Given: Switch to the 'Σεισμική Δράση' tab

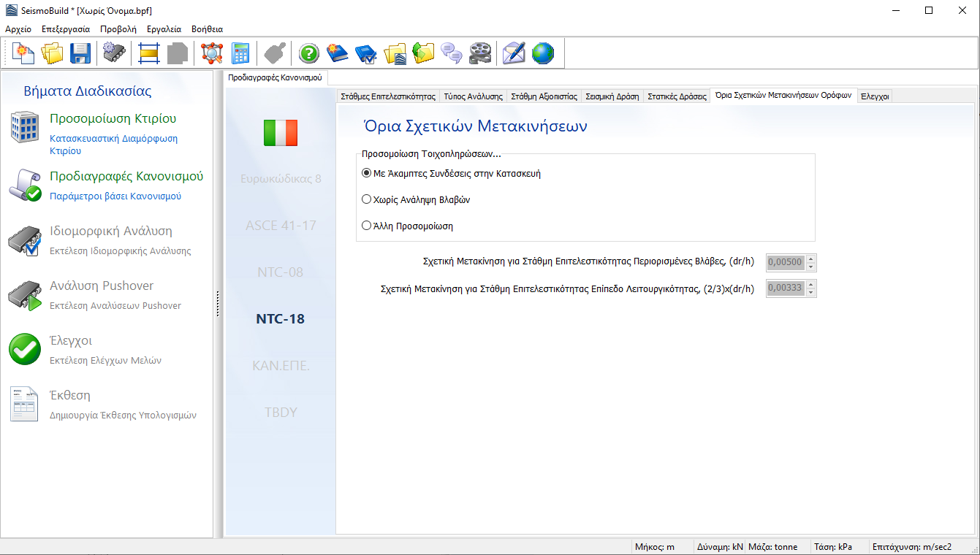Looking at the screenshot, I should tap(612, 96).
